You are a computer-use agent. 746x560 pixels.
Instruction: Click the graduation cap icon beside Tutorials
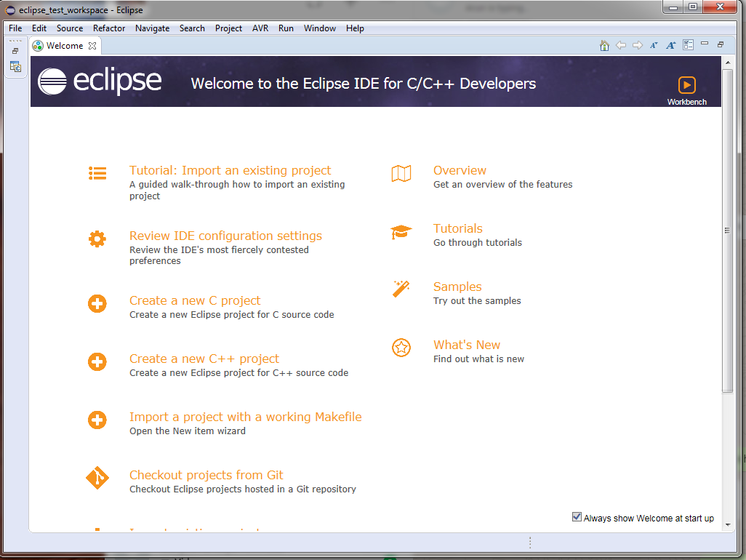(401, 232)
